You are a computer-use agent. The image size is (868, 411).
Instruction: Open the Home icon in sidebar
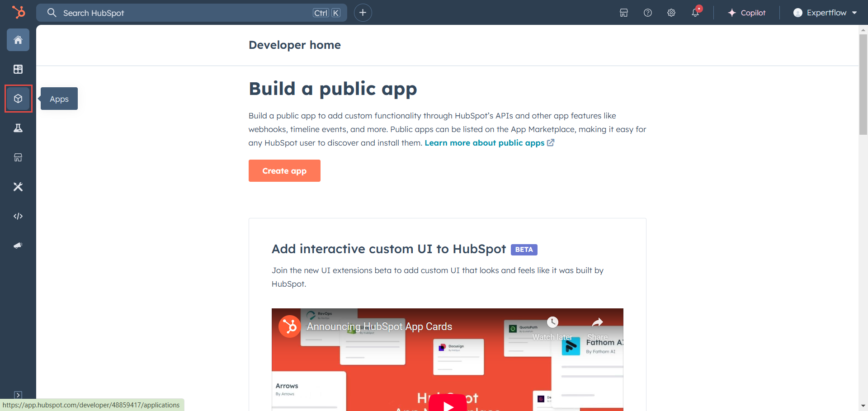tap(18, 40)
